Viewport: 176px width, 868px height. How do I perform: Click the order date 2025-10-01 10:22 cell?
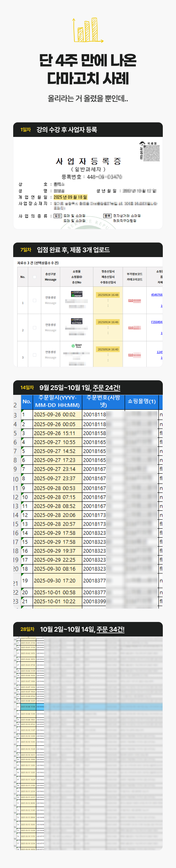[57, 601]
